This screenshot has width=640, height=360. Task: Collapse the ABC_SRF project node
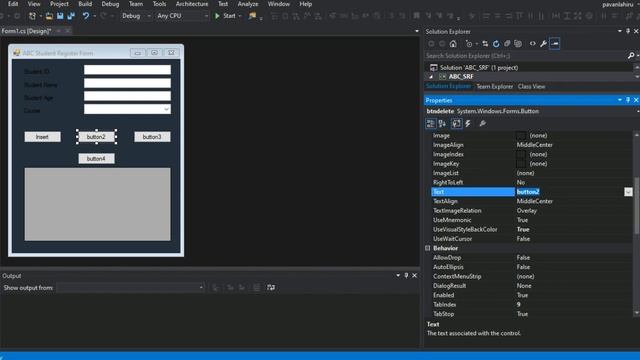coord(431,77)
